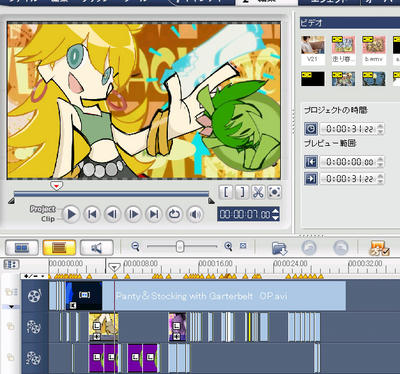
Task: Click right trim handle under preview bar
Action: coord(211,201)
